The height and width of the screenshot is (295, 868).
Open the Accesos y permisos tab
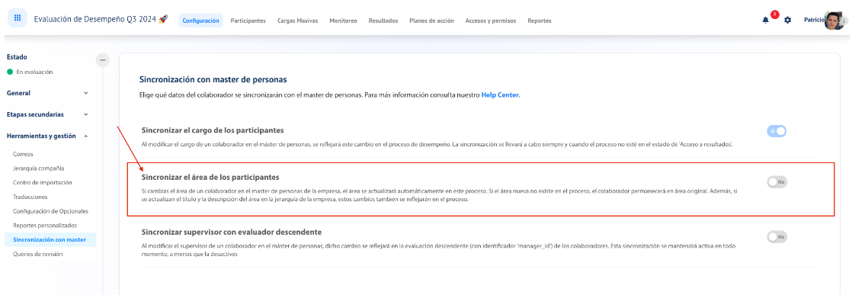[491, 21]
